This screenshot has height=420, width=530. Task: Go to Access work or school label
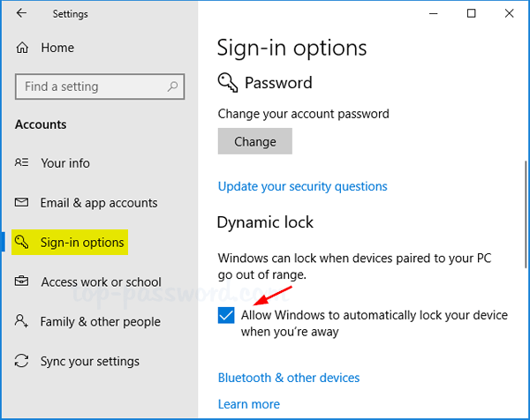[x=101, y=282]
